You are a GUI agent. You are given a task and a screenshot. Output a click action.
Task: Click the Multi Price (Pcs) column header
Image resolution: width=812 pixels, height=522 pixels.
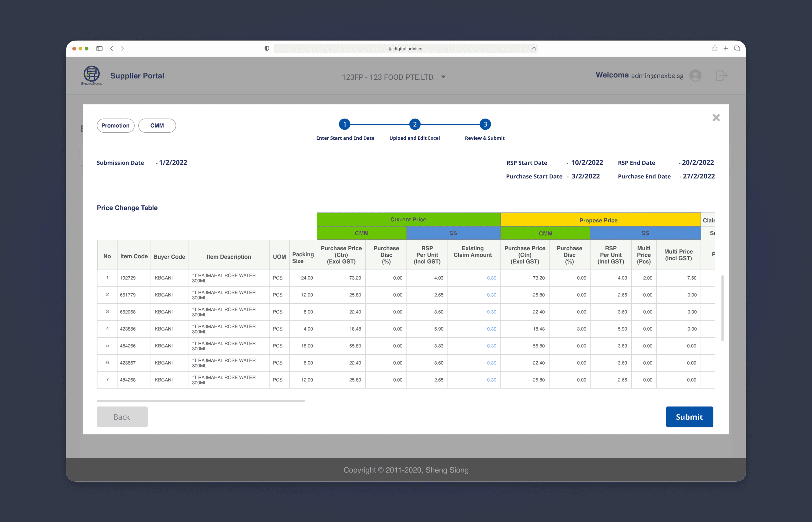point(644,255)
